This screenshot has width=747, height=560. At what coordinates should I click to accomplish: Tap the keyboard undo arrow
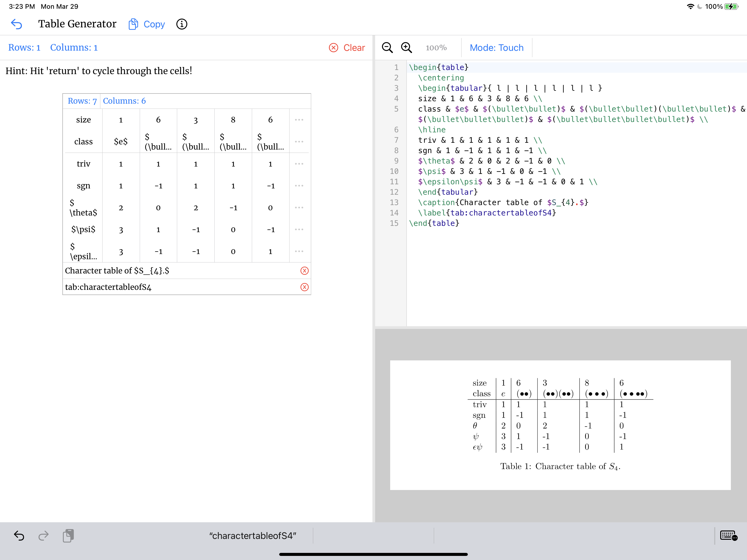(19, 536)
